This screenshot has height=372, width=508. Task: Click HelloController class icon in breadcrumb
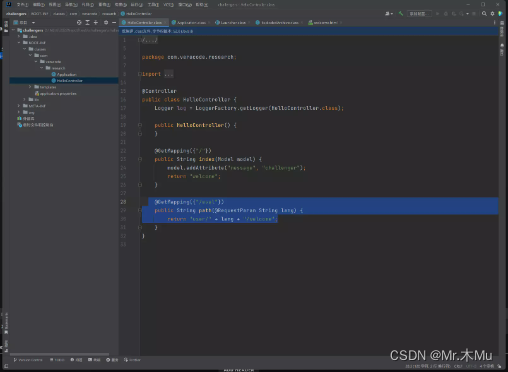tap(123, 14)
